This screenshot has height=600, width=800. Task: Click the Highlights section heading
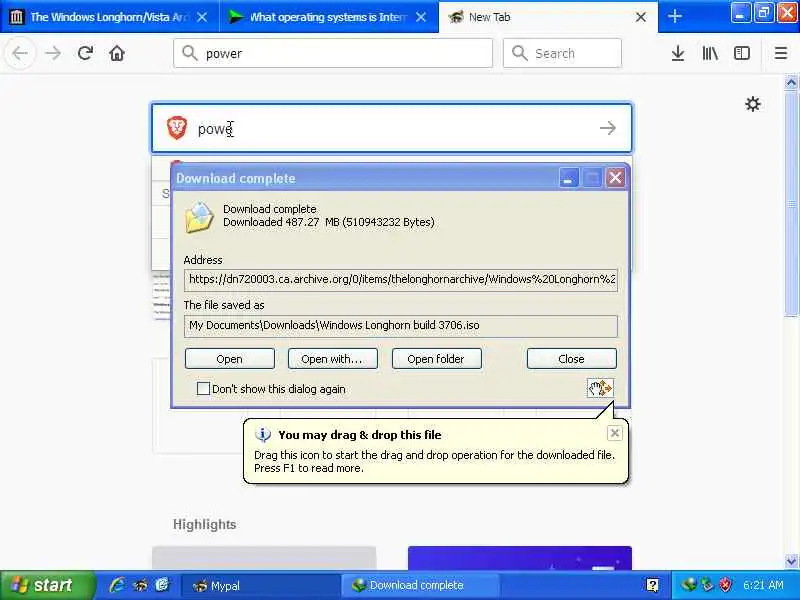(x=204, y=524)
